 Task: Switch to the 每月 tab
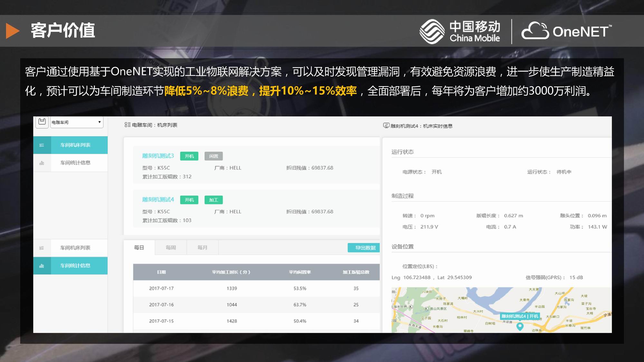(x=202, y=247)
